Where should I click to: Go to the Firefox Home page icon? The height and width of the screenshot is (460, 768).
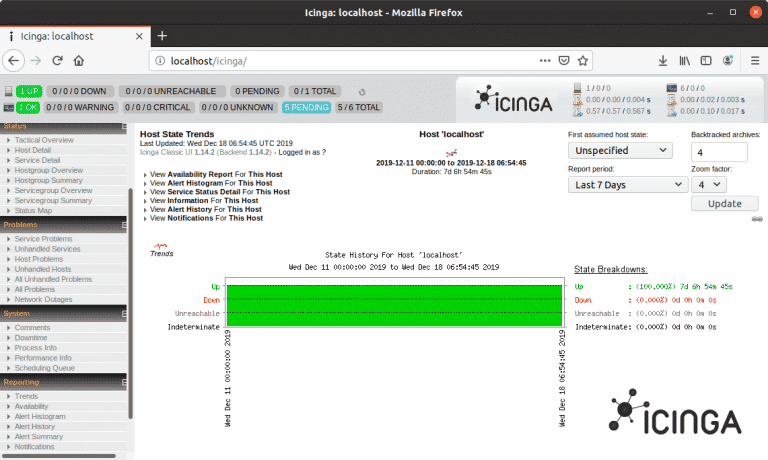[79, 61]
